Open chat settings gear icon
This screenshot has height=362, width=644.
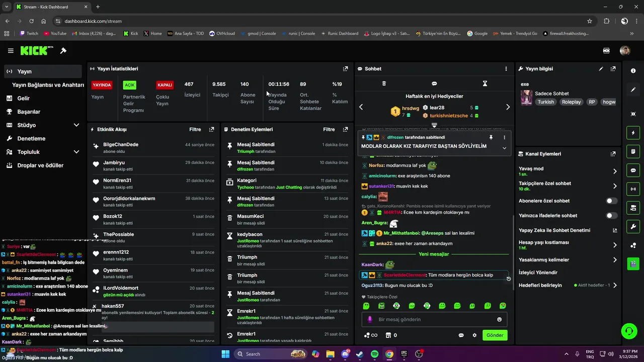pos(474,335)
